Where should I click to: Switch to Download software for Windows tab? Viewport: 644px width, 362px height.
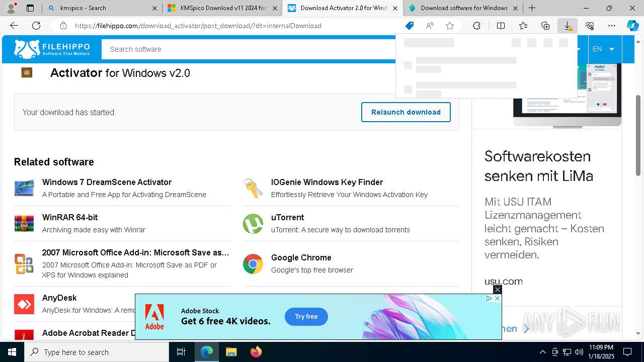click(x=463, y=8)
